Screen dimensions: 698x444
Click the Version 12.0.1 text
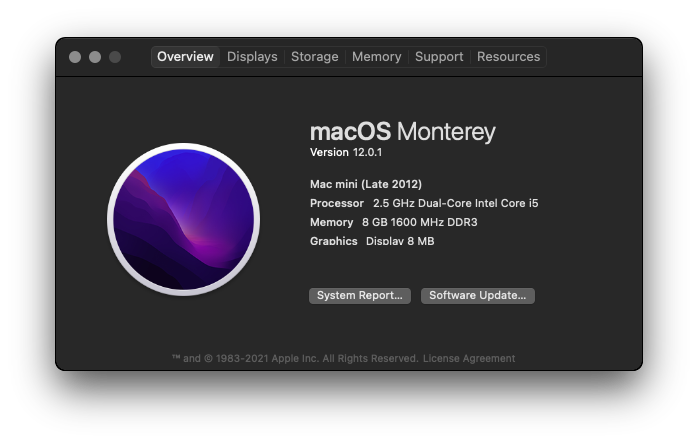346,152
